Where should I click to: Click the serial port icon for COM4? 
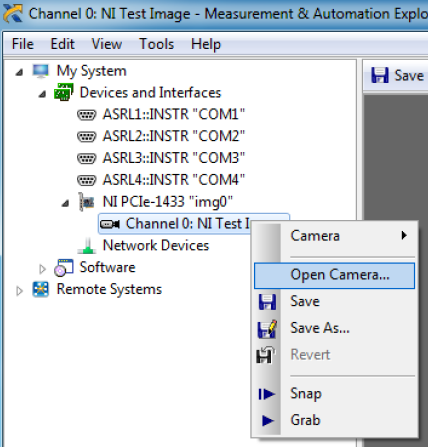pos(87,180)
